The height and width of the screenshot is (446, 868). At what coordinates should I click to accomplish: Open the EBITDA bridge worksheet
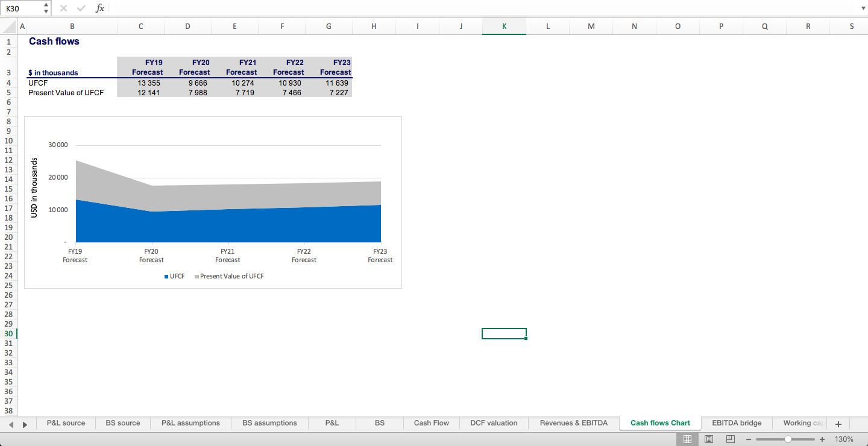pos(737,423)
